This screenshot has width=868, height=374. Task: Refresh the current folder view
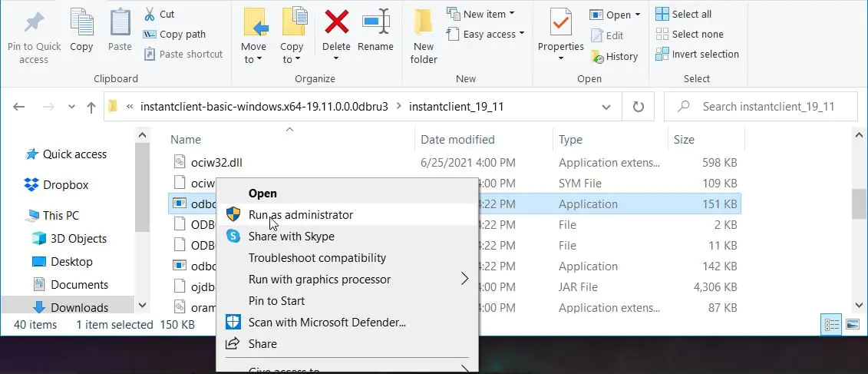(638, 107)
